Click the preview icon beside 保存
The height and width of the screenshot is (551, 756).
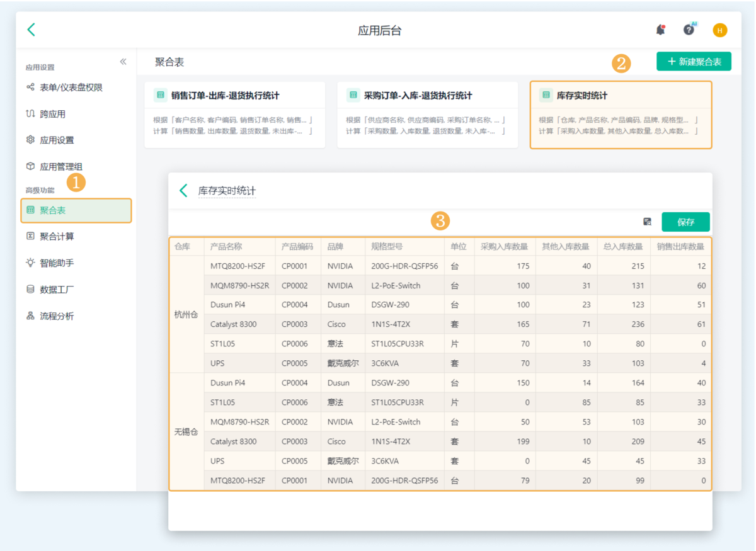click(x=647, y=222)
